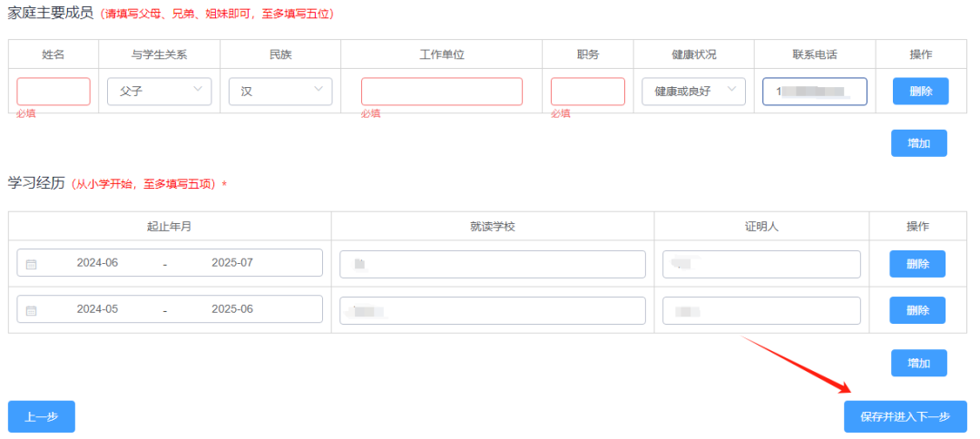Click the 证明人 column header

point(761,226)
